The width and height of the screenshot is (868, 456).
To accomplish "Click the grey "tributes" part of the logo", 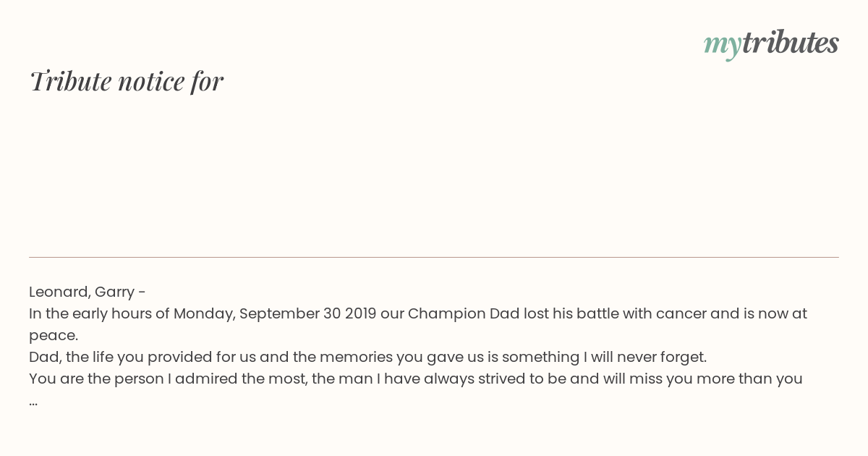I will tap(790, 43).
